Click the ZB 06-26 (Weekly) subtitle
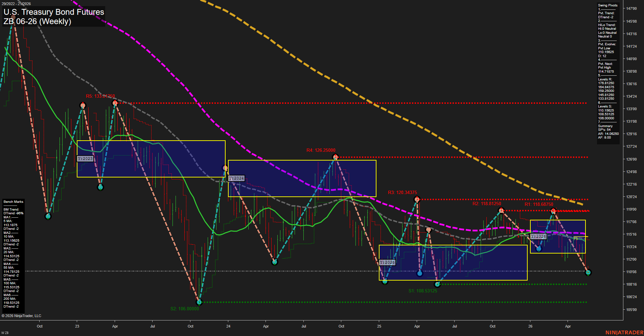Image resolution: width=644 pixels, height=336 pixels. pos(37,21)
